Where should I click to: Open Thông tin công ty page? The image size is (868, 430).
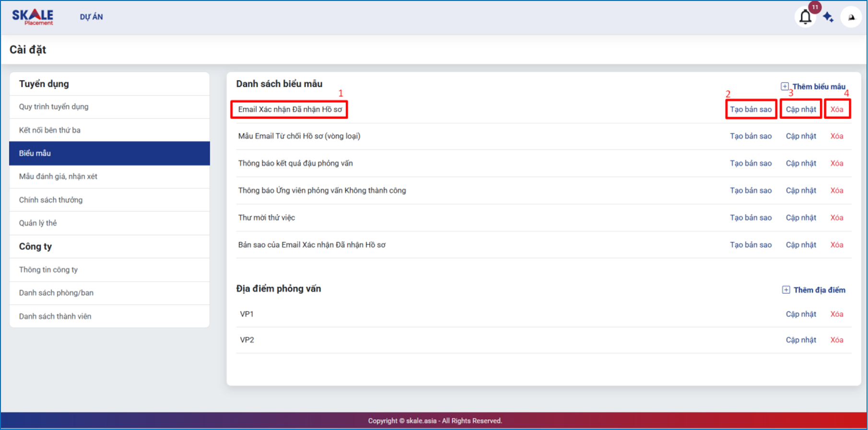pos(48,270)
